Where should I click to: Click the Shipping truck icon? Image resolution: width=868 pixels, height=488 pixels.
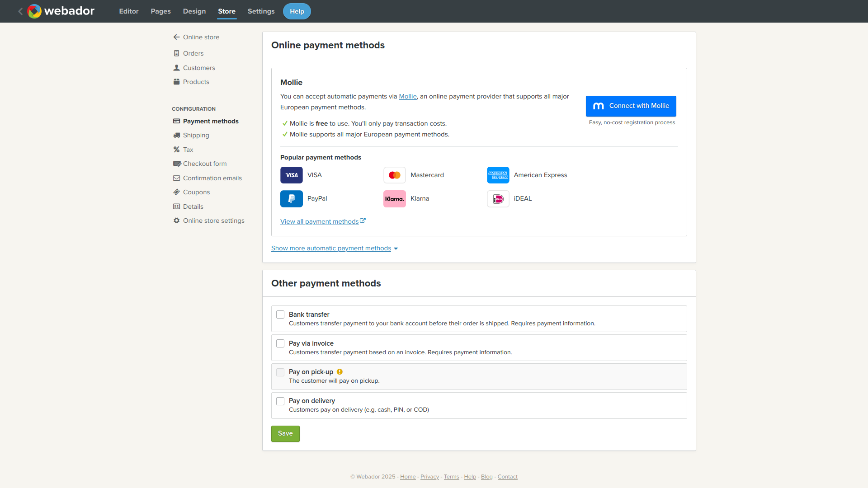176,135
